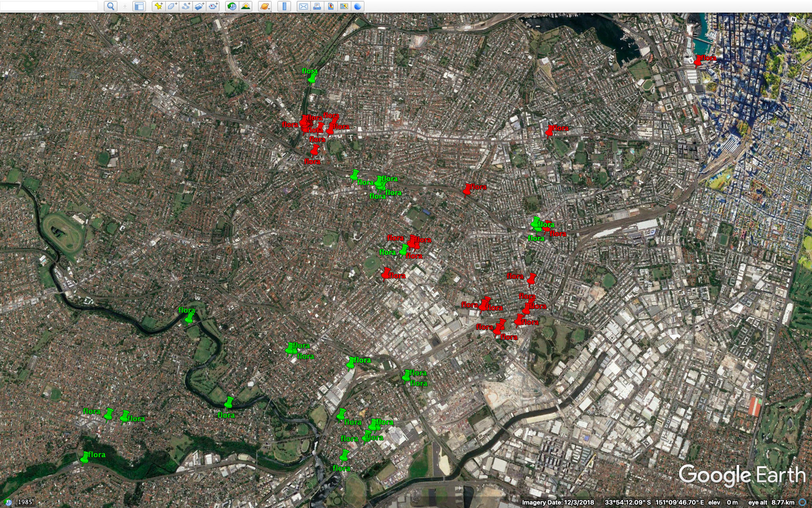This screenshot has height=508, width=812.
Task: Toggle historical imagery clock
Action: tap(232, 6)
